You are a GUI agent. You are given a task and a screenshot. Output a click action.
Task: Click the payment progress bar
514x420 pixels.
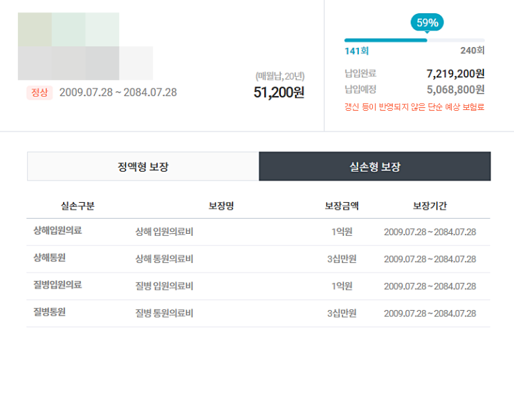click(x=414, y=40)
